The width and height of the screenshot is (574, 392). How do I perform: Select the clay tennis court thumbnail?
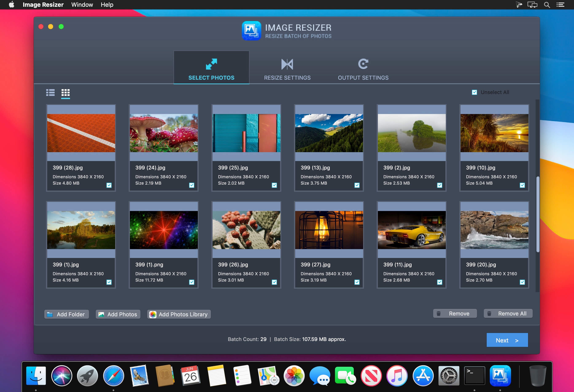(81, 133)
